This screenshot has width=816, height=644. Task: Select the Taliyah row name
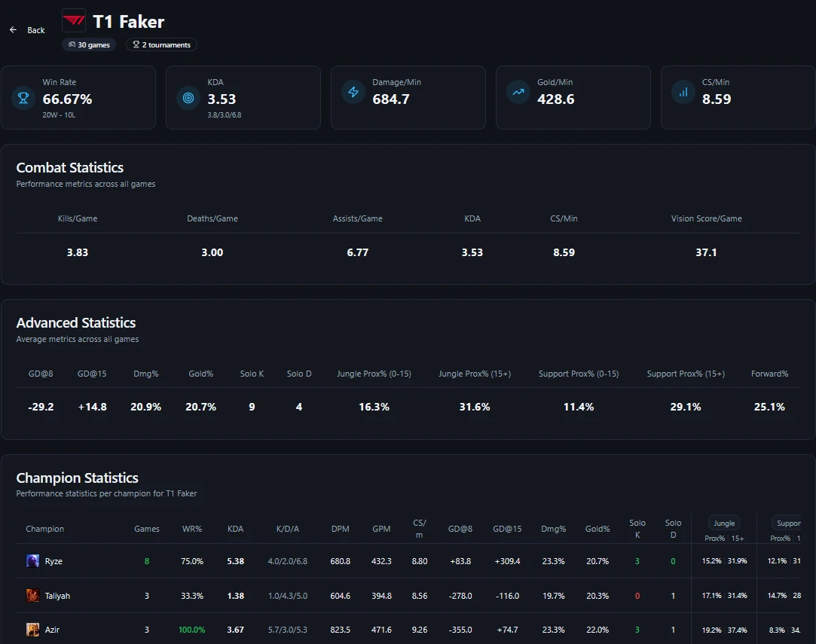coord(57,596)
